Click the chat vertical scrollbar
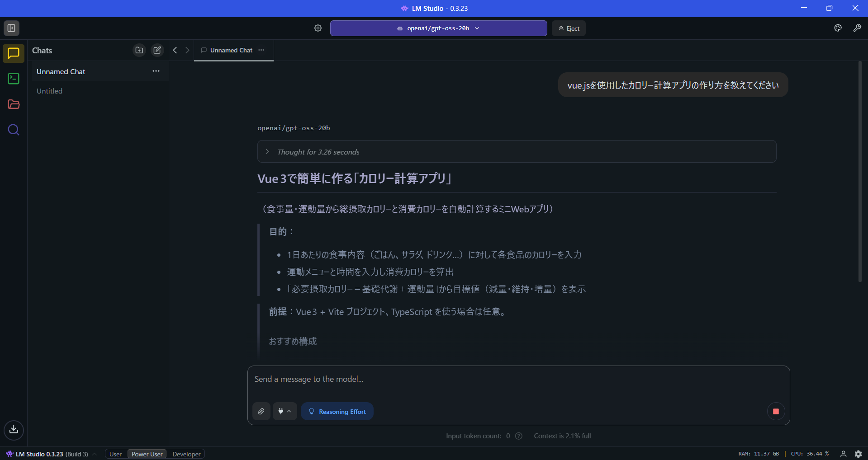The height and width of the screenshot is (460, 868). coord(860,172)
